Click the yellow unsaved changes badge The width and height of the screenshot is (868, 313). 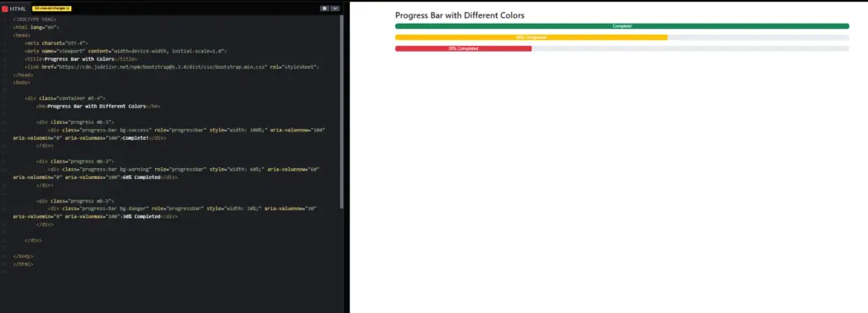52,8
